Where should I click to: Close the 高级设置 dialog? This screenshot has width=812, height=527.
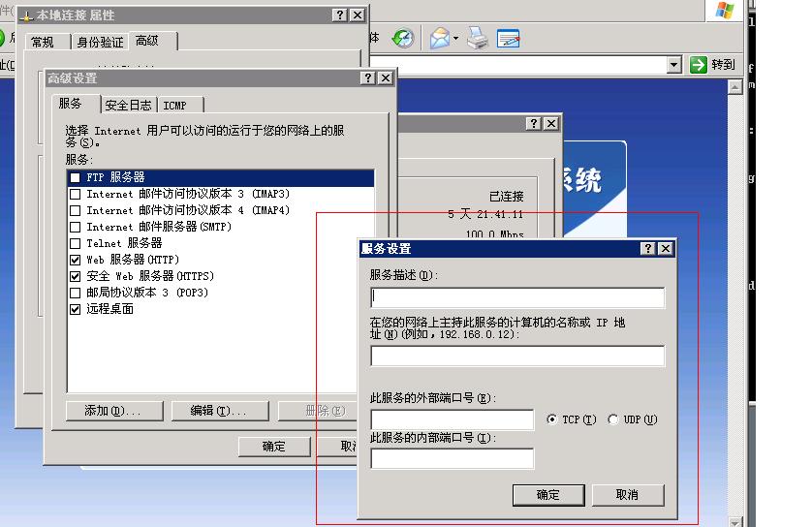[x=386, y=78]
